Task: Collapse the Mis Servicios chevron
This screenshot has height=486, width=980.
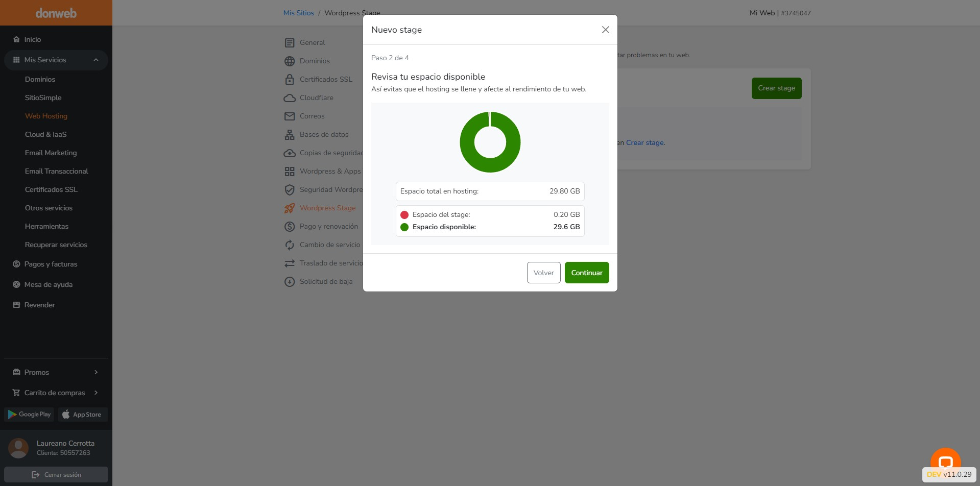Action: (x=96, y=60)
